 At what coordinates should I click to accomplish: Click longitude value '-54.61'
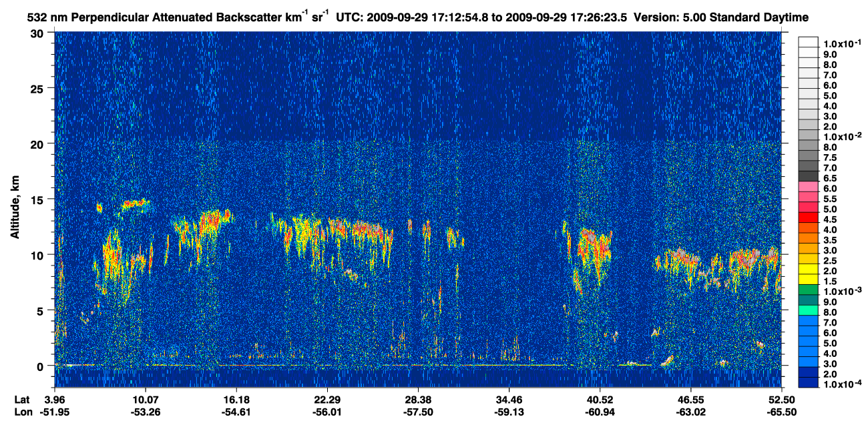coord(236,412)
